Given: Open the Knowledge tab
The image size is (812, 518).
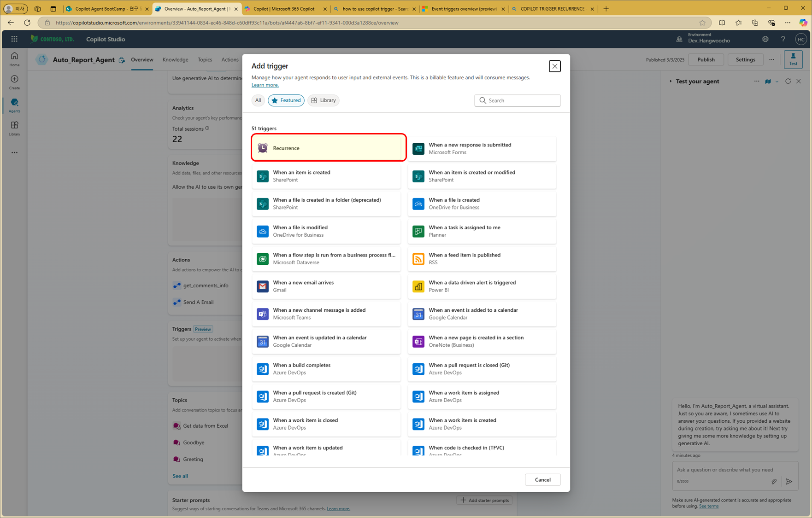Looking at the screenshot, I should [176, 60].
